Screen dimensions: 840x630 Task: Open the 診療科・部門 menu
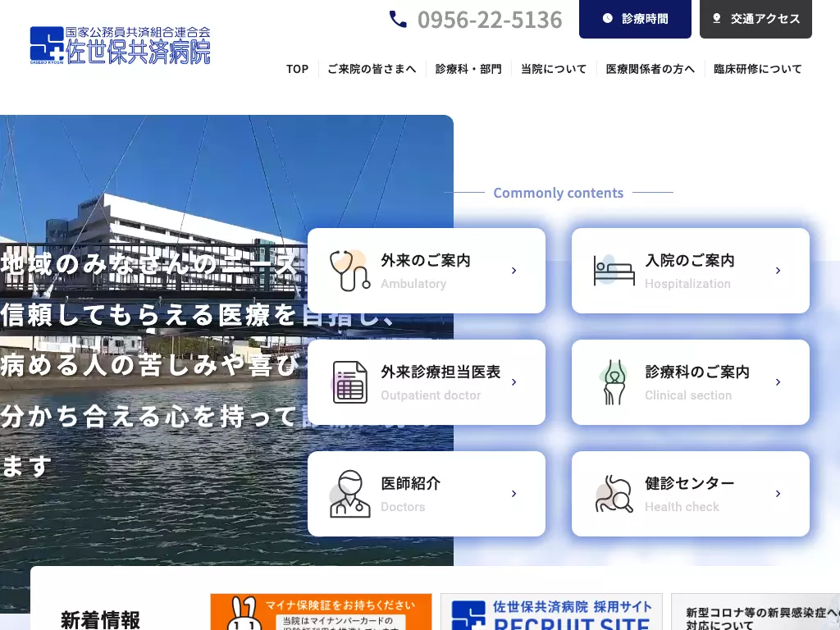468,69
